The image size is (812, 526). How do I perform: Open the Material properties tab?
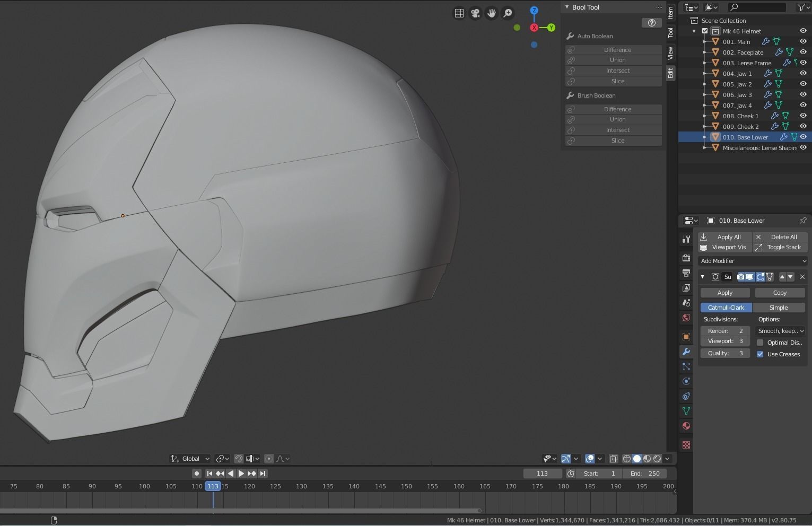pyautogui.click(x=686, y=426)
